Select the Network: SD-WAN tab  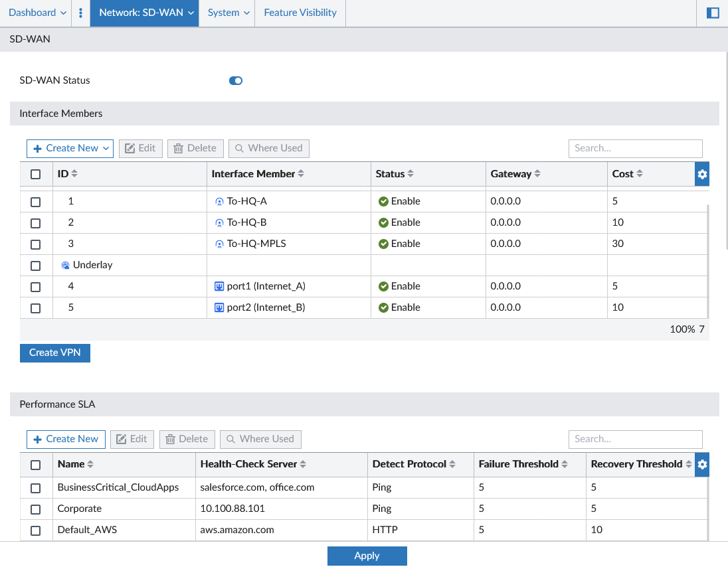(144, 13)
